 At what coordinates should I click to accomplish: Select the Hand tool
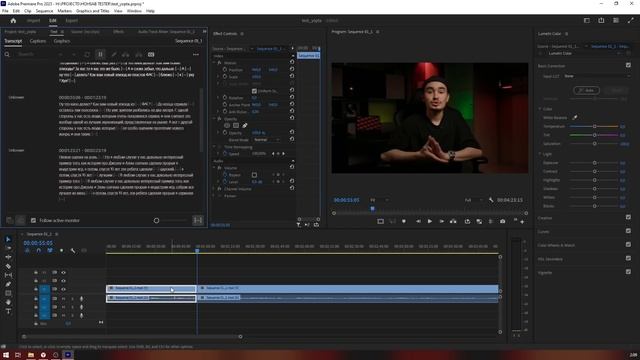click(x=8, y=302)
